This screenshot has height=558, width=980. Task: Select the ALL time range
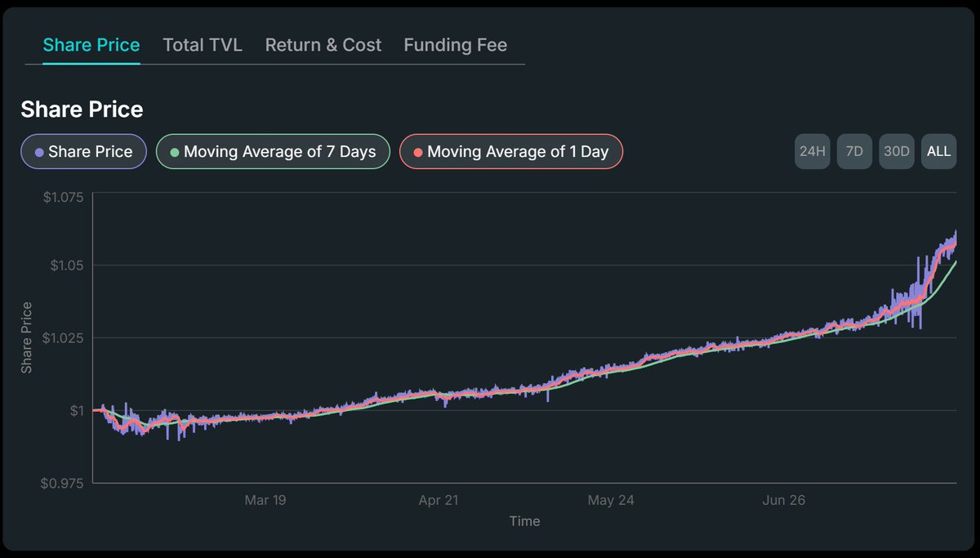pyautogui.click(x=939, y=151)
